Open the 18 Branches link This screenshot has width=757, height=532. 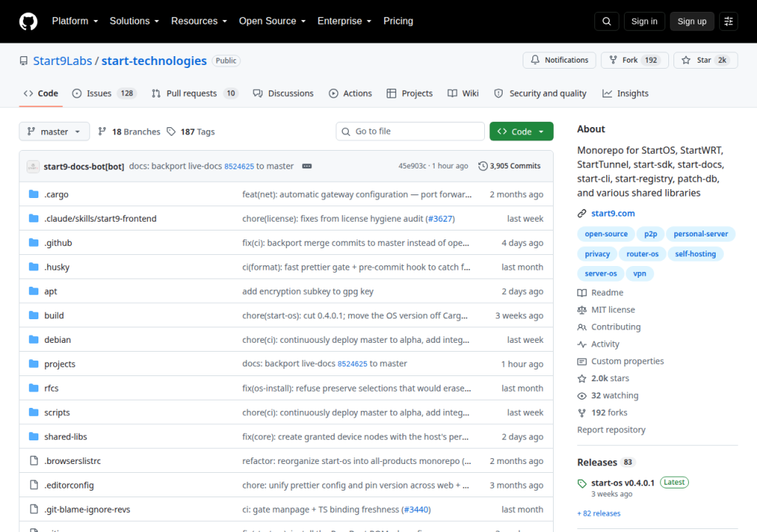(x=129, y=132)
